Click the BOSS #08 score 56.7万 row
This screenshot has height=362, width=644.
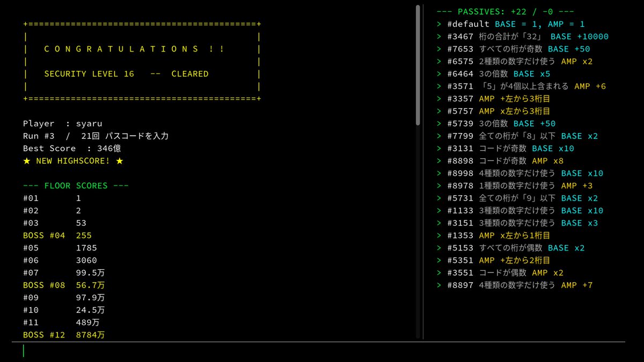pyautogui.click(x=64, y=285)
